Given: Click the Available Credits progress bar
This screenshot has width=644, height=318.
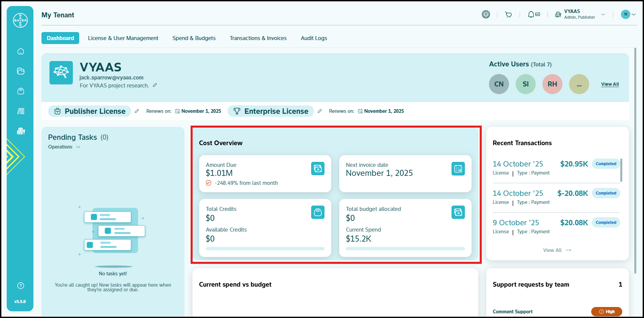Looking at the screenshot, I should pyautogui.click(x=265, y=249).
